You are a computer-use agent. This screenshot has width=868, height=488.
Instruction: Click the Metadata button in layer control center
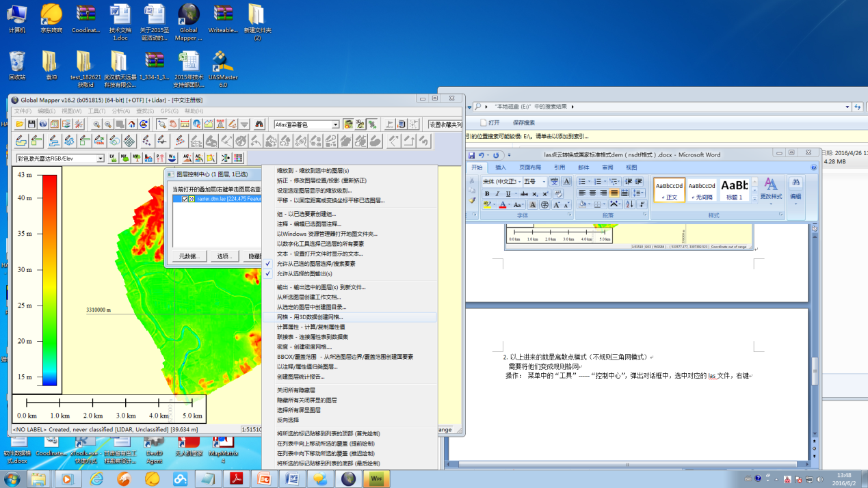pyautogui.click(x=189, y=256)
